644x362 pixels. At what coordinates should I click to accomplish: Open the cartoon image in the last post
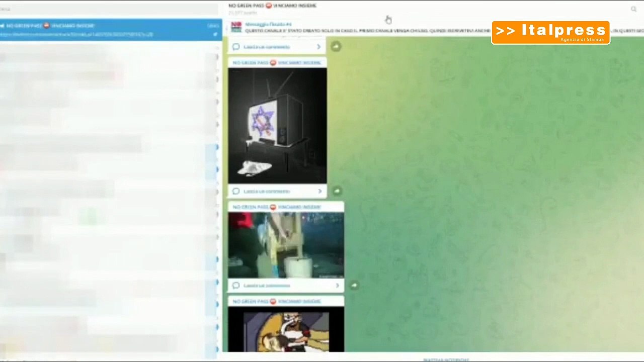coord(286,329)
